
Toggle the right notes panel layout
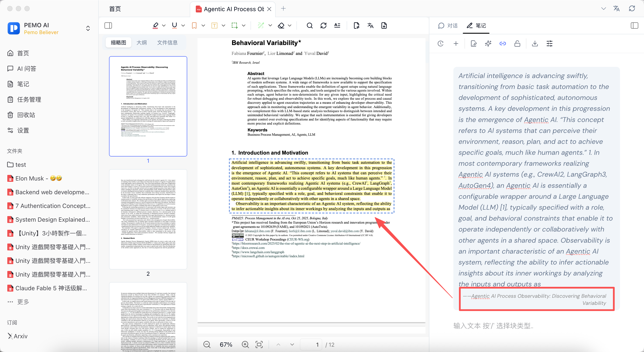tap(634, 26)
